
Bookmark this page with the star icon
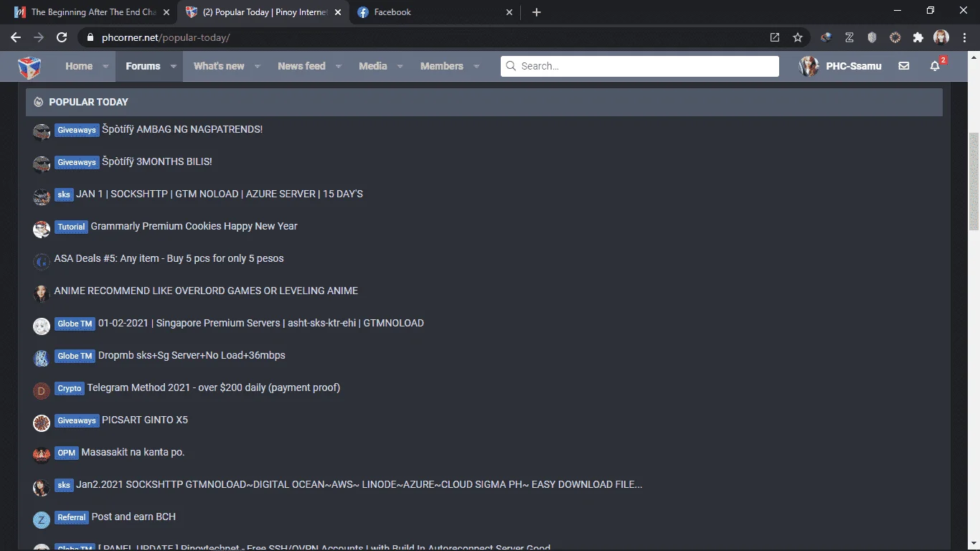click(798, 37)
